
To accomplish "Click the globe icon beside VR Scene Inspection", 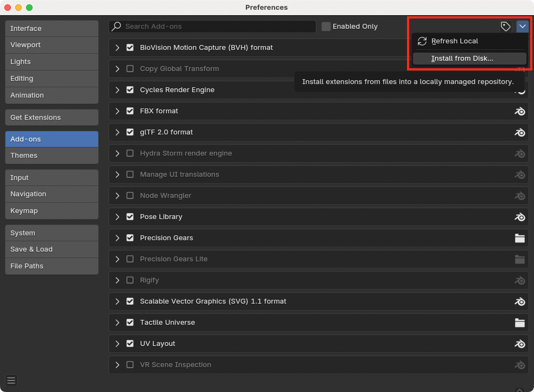I will tap(520, 365).
